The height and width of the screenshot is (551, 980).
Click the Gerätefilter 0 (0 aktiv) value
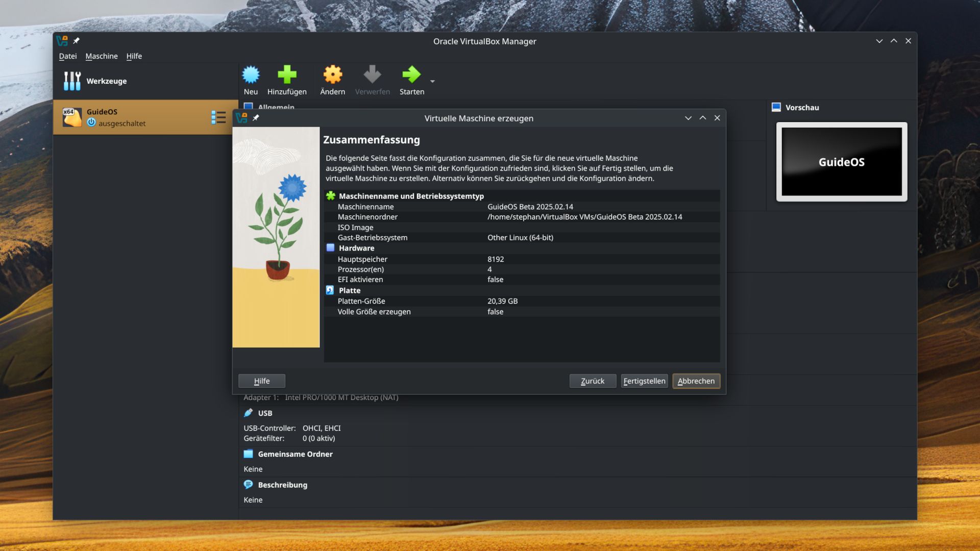(318, 438)
